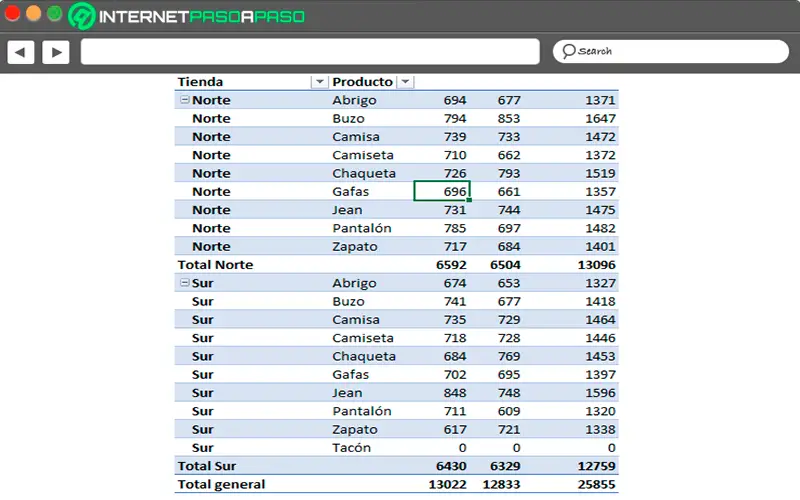
Task: Select the Total Sur row label
Action: coord(207,466)
